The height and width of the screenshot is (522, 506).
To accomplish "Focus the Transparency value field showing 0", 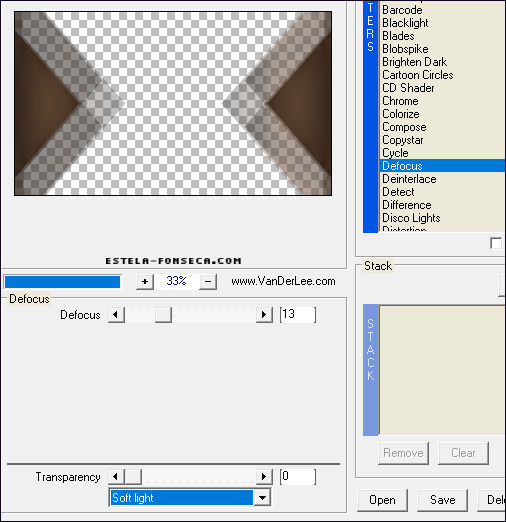I will (298, 477).
